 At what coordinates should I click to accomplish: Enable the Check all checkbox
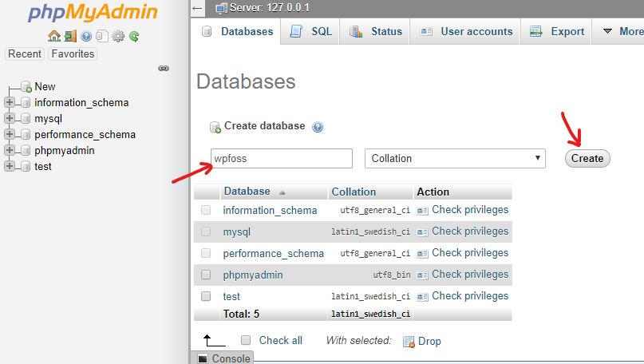coord(246,340)
